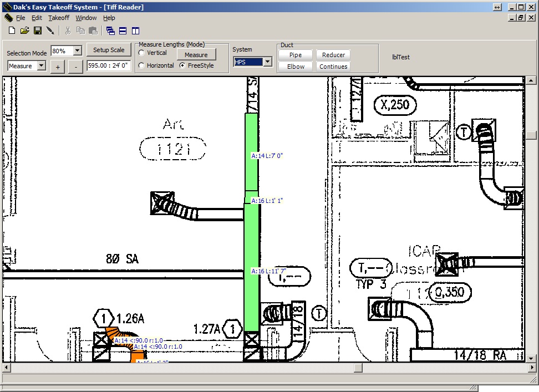The width and height of the screenshot is (539, 392).
Task: Cascade windows using the toolbar icon
Action: [110, 30]
